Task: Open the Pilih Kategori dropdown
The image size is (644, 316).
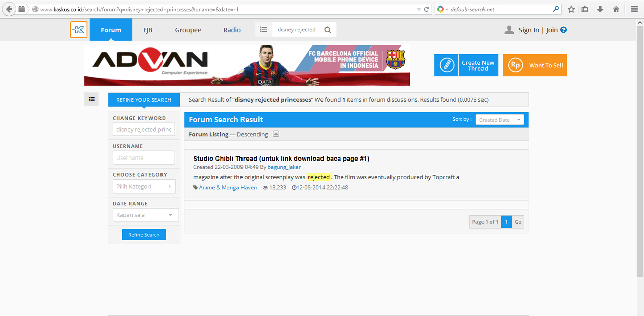Action: coord(144,186)
